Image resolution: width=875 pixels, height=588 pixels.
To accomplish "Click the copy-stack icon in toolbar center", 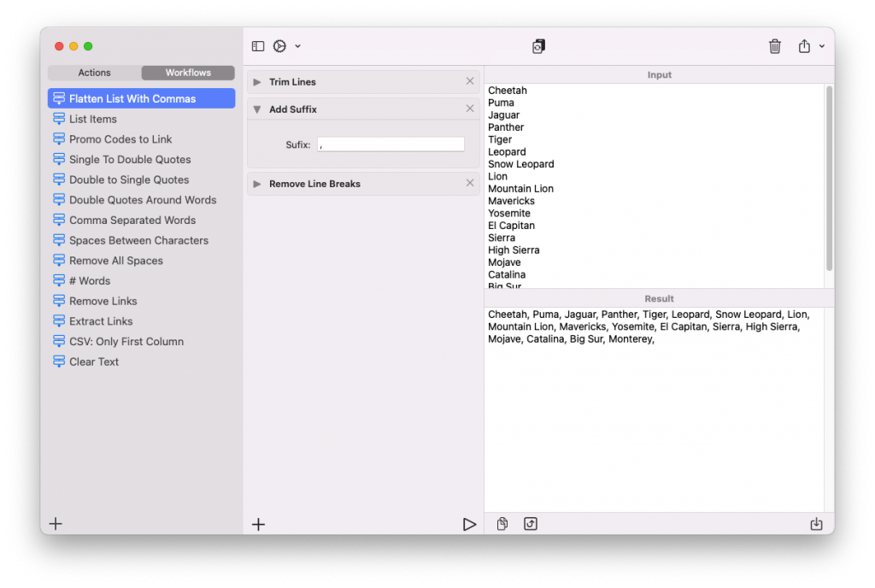I will point(538,46).
